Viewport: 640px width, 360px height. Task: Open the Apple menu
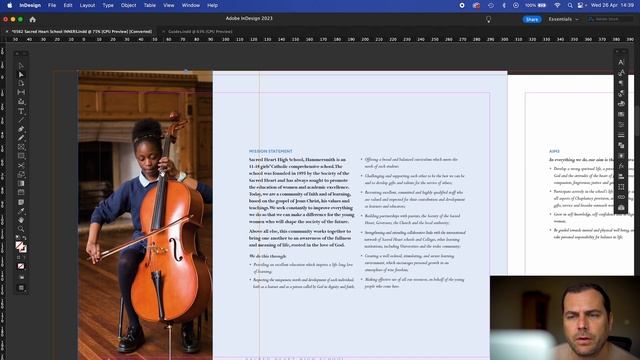click(9, 5)
